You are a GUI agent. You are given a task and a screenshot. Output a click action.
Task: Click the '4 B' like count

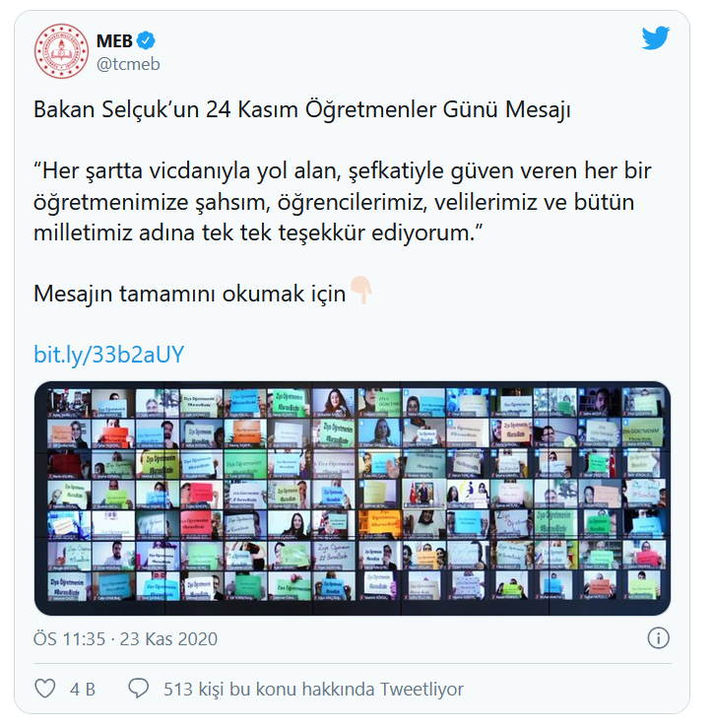(x=83, y=689)
